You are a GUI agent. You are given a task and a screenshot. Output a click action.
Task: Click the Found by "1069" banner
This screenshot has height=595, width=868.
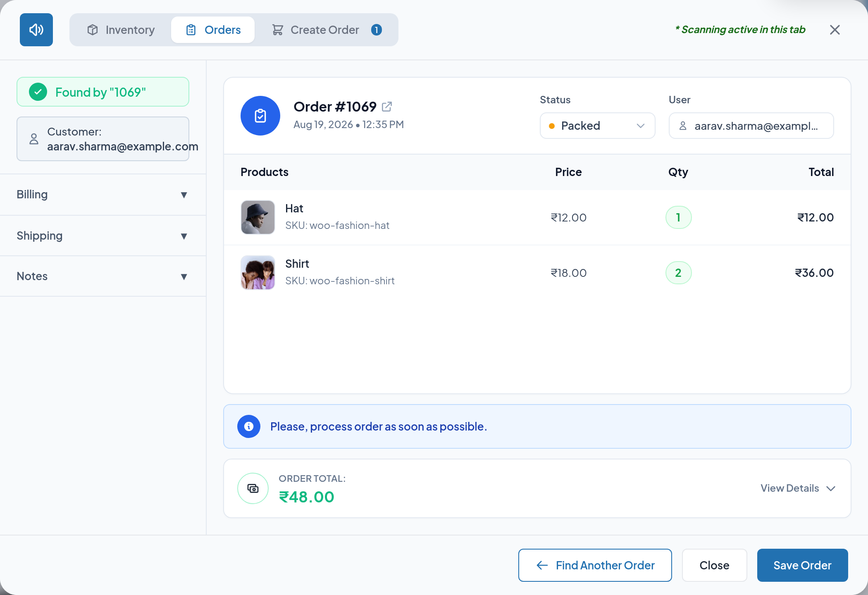(x=103, y=92)
